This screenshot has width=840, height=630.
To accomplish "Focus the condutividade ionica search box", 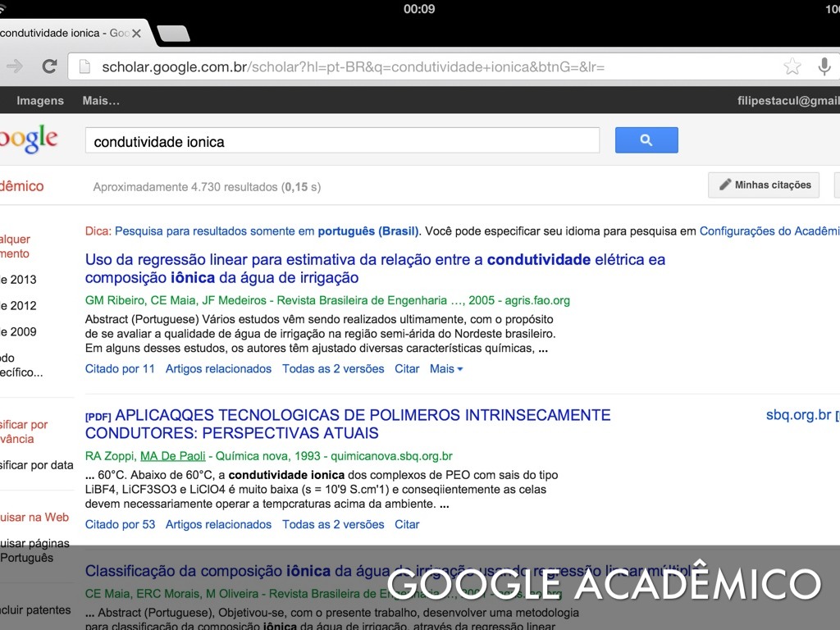I will [342, 141].
